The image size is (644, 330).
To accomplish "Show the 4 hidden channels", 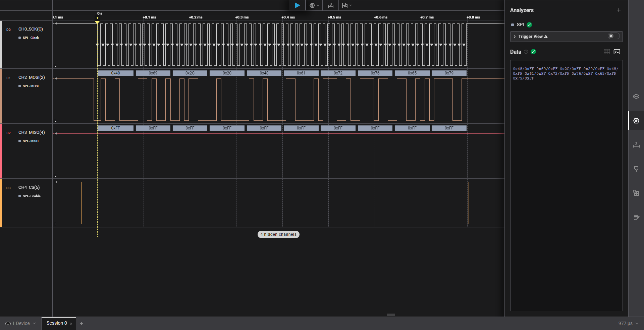I will click(x=278, y=234).
